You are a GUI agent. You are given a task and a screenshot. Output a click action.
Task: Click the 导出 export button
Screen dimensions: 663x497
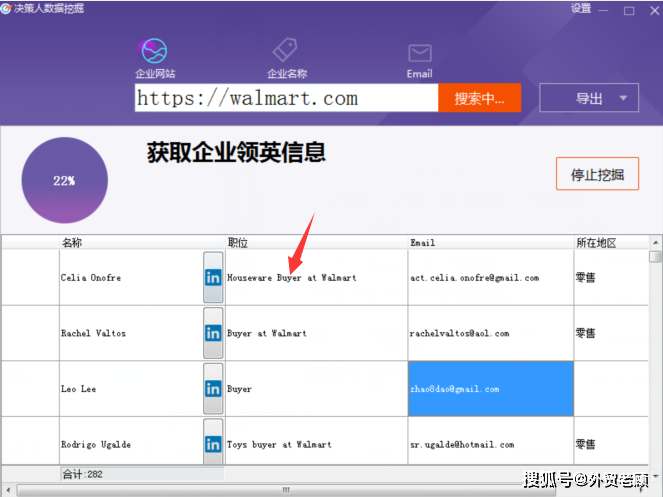coord(589,98)
